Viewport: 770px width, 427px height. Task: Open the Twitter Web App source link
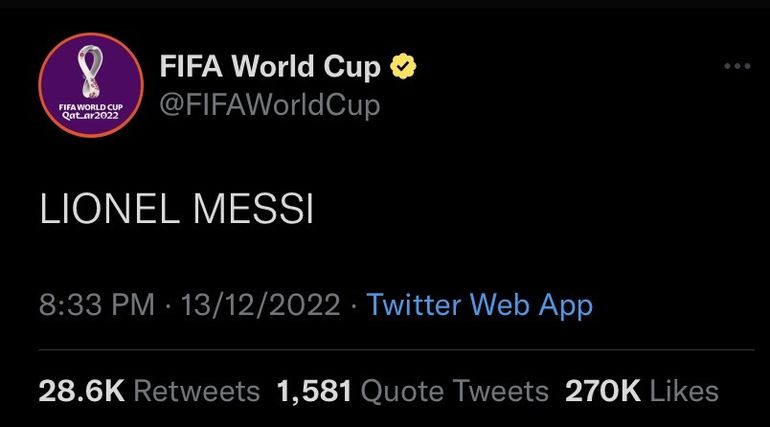[x=480, y=305]
